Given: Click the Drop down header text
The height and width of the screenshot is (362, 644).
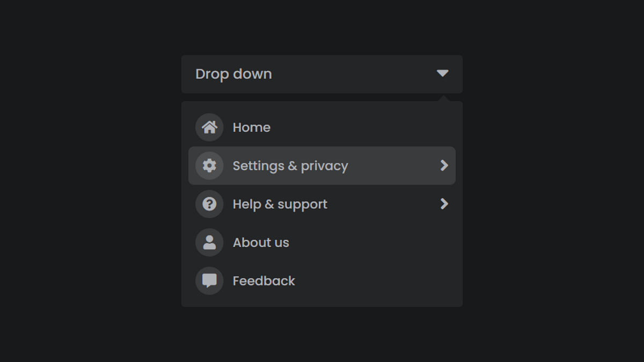Looking at the screenshot, I should [x=234, y=73].
